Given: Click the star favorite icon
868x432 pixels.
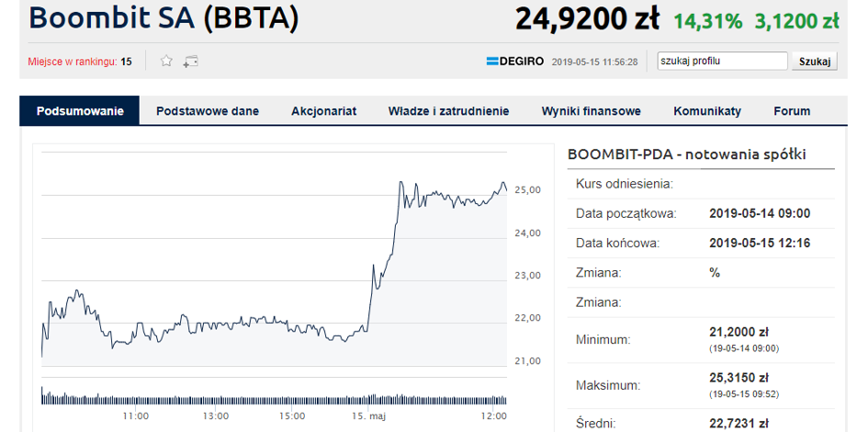Looking at the screenshot, I should [x=166, y=62].
